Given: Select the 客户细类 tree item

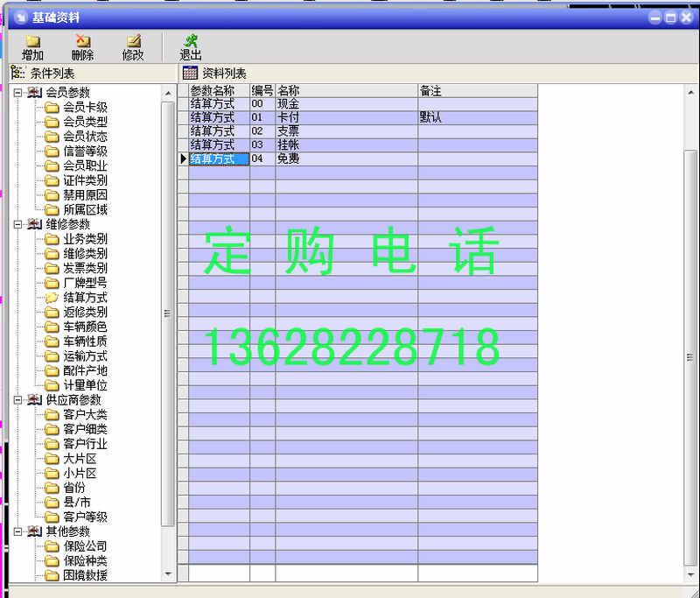Looking at the screenshot, I should click(x=85, y=430).
